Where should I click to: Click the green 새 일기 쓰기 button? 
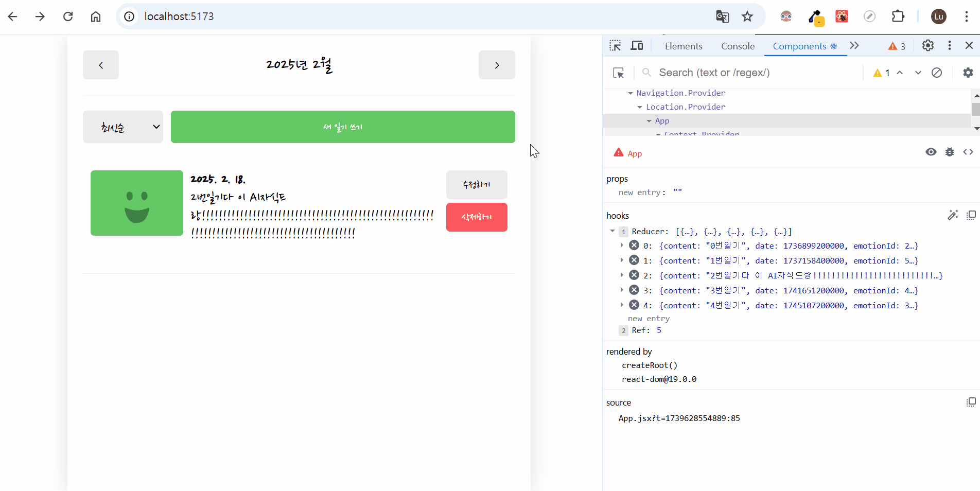343,127
